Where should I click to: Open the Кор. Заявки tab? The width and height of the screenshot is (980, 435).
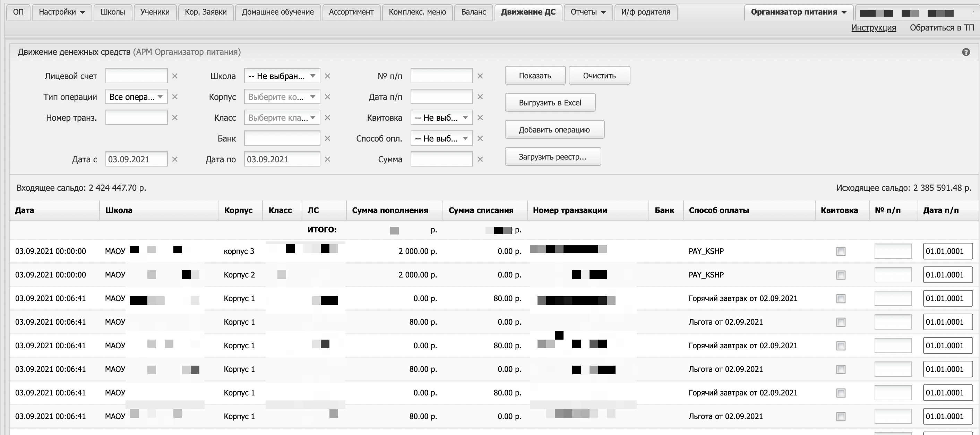point(206,12)
